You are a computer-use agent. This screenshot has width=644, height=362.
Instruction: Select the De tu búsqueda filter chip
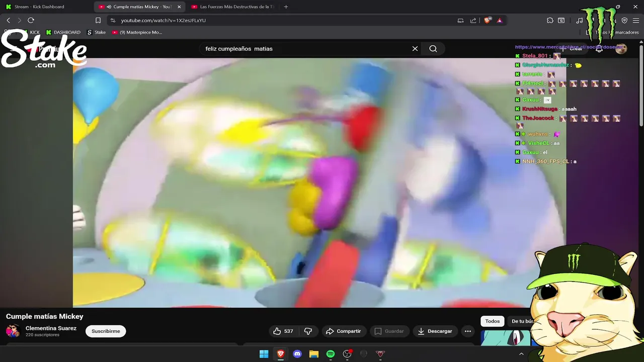(522, 321)
